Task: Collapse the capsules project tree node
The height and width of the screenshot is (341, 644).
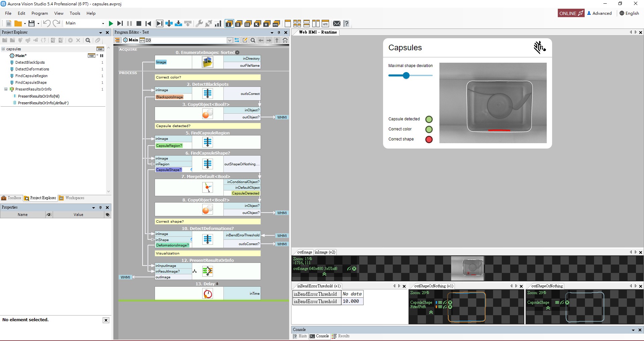Action: coord(3,49)
